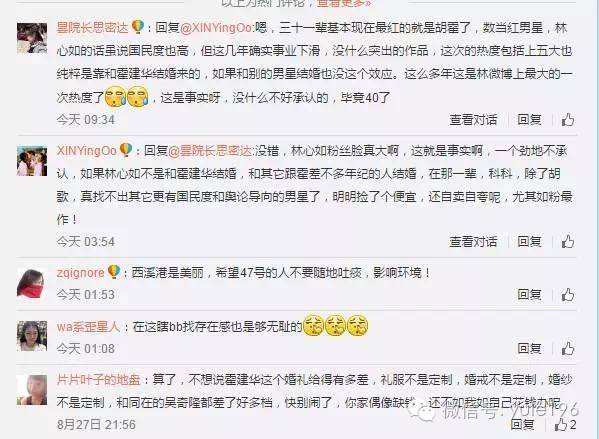Image resolution: width=599 pixels, height=439 pixels.
Task: Open 里院长思密达's avatar
Action: tap(32, 38)
